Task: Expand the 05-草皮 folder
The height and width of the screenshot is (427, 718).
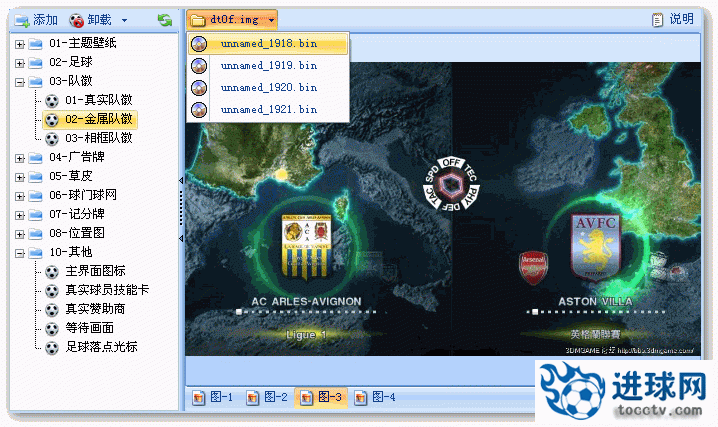Action: 20,177
